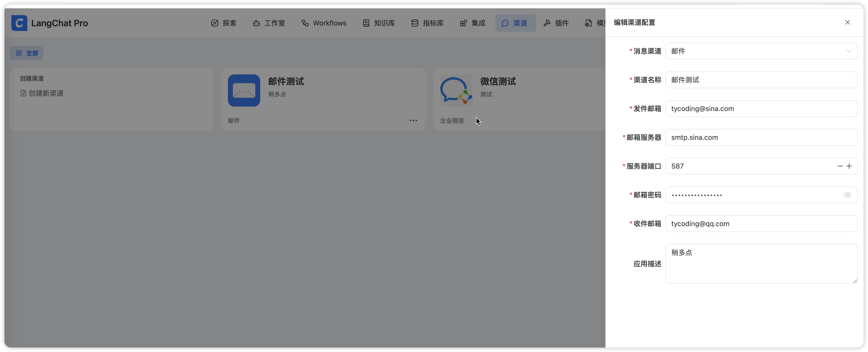This screenshot has height=352, width=868.
Task: Open the 邮件测试 envelope icon
Action: [244, 90]
